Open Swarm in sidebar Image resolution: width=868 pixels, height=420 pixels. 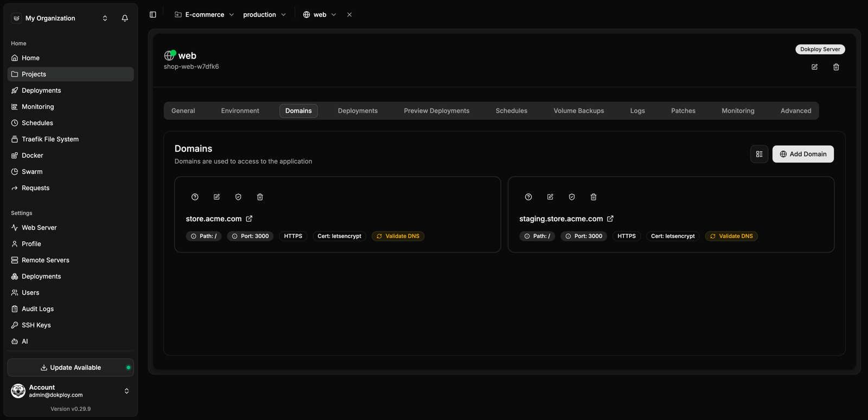[71, 172]
